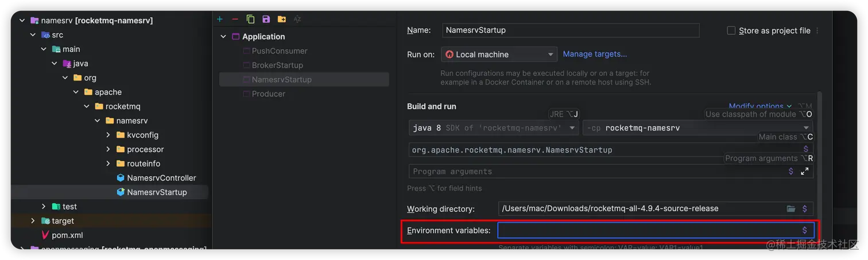The width and height of the screenshot is (868, 260).
Task: Click the Build and run heading
Action: tap(432, 107)
